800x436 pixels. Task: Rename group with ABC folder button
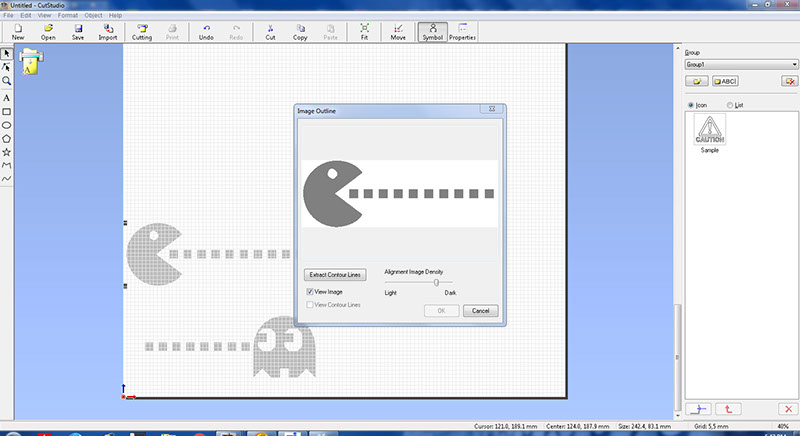click(725, 81)
